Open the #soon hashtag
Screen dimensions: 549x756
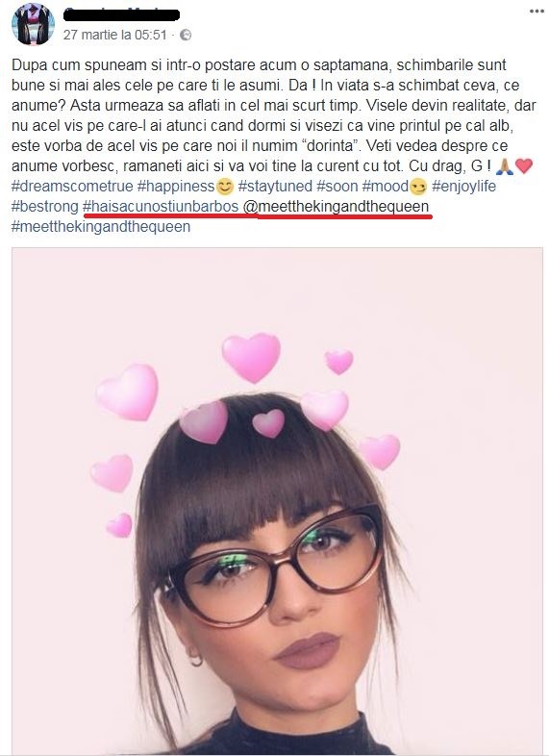[x=337, y=186]
